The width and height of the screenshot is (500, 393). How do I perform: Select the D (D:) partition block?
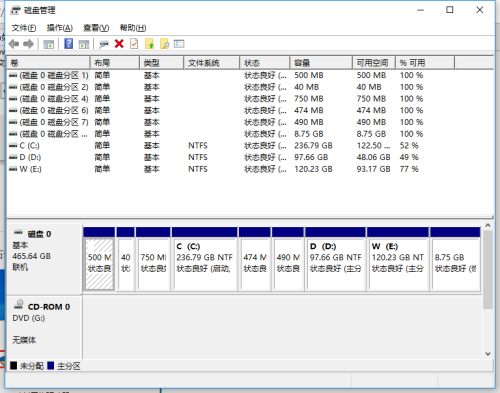click(x=335, y=259)
